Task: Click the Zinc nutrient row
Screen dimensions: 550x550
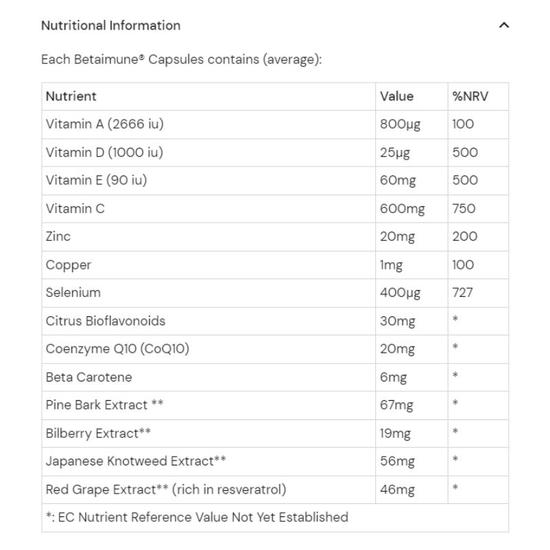Action: tap(275, 237)
